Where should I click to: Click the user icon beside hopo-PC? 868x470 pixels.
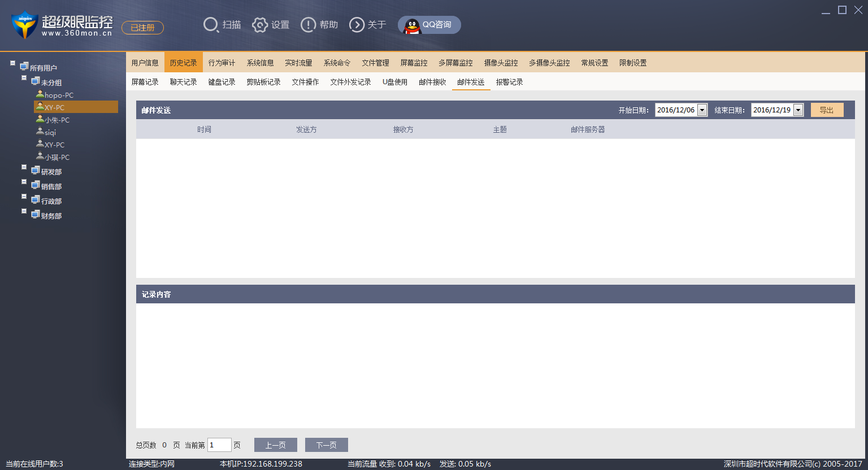click(40, 94)
